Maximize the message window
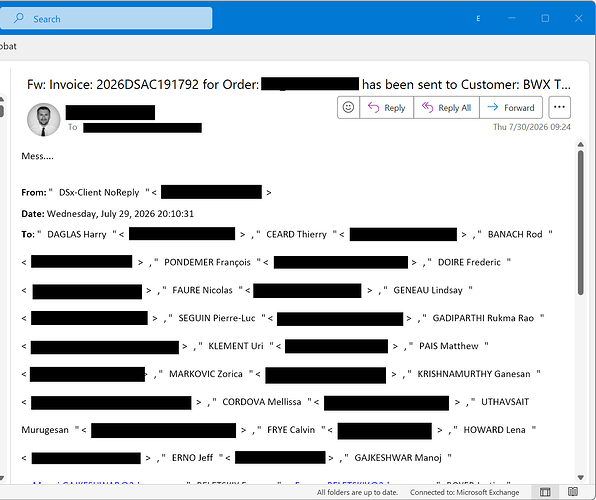 pos(545,18)
